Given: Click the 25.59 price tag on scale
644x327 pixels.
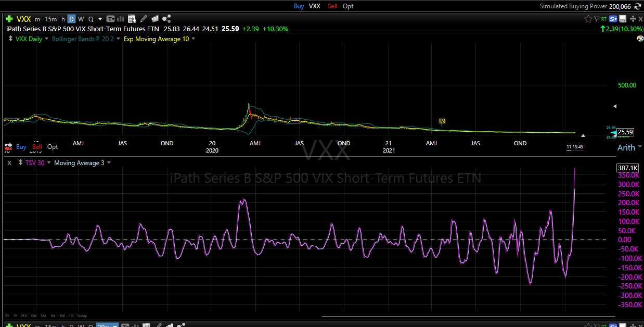Looking at the screenshot, I should click(x=626, y=132).
